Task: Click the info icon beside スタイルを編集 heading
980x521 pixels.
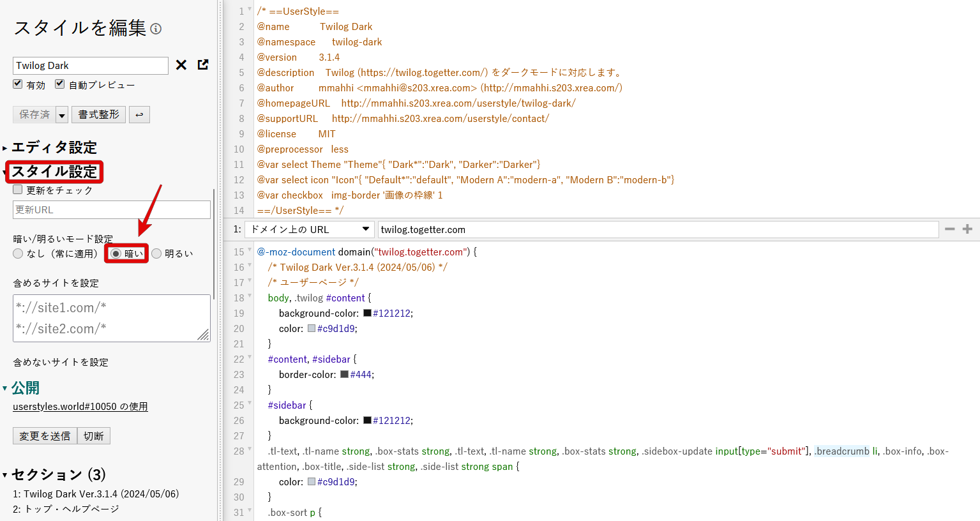Action: [156, 29]
